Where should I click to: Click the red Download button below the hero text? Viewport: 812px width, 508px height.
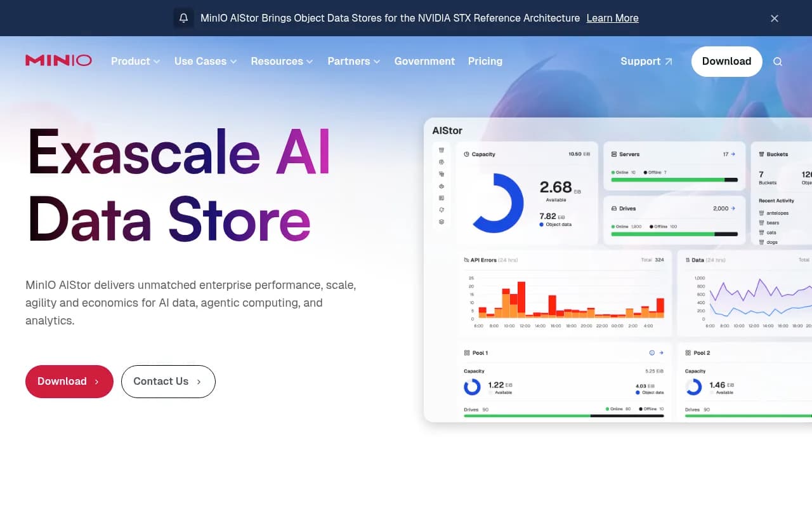click(69, 382)
